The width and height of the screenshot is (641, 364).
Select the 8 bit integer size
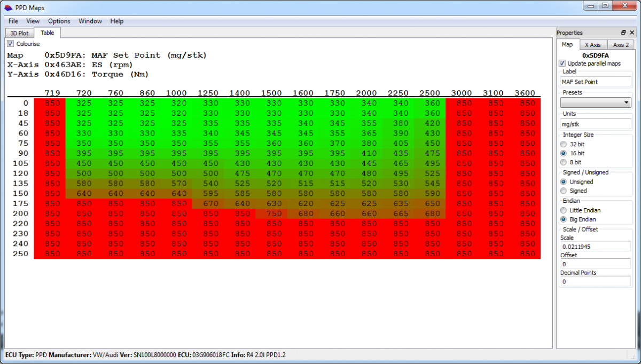564,162
